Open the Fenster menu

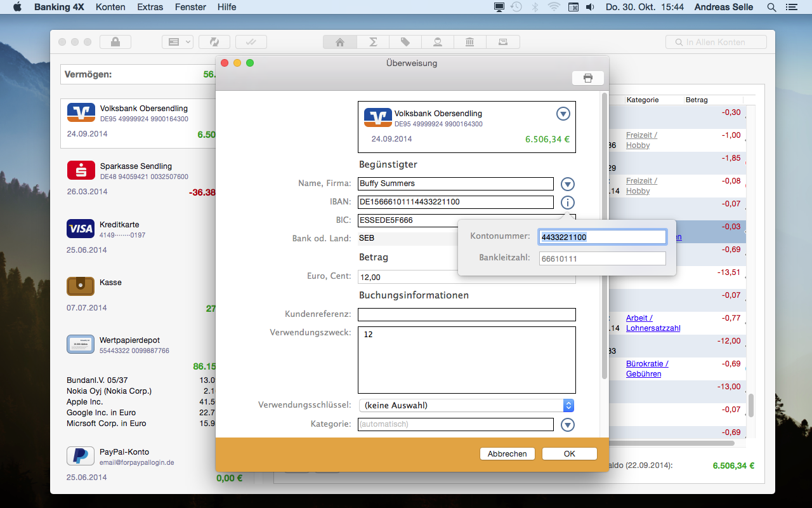coord(190,7)
